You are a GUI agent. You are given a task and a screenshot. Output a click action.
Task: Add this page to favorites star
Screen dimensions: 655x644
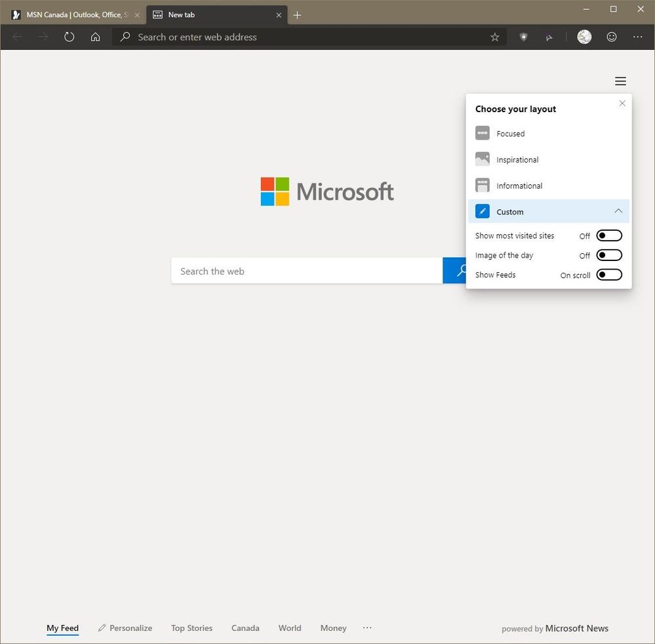pyautogui.click(x=495, y=37)
